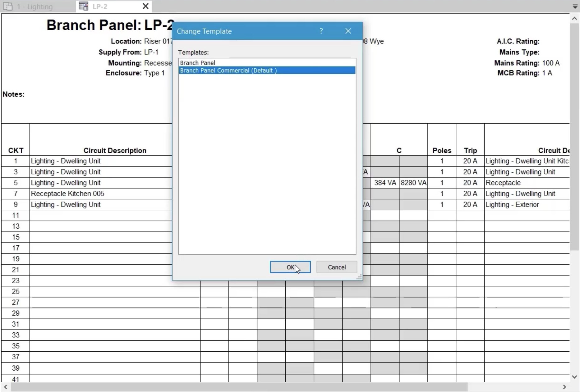This screenshot has width=580, height=392.
Task: Click the Mains Rating 100 A value
Action: click(x=551, y=63)
